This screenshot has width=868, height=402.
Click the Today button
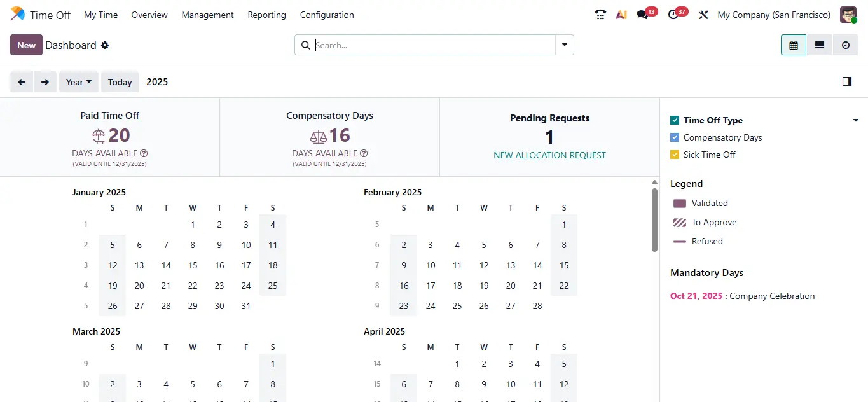(120, 82)
